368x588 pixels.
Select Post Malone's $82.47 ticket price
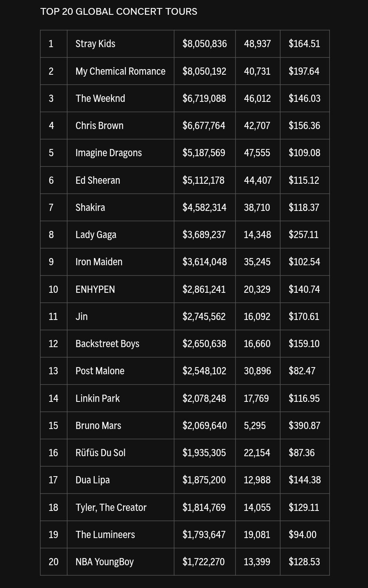[302, 371]
